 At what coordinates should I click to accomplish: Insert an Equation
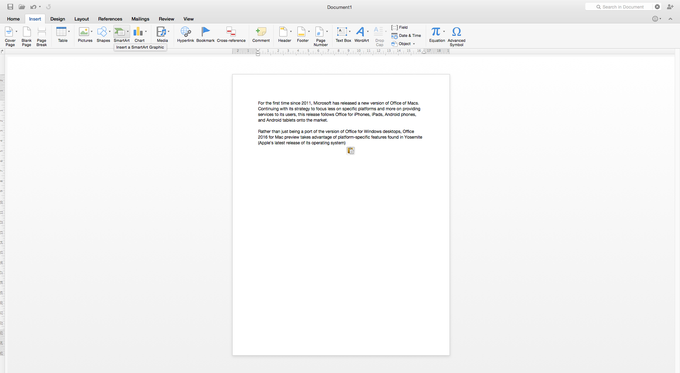tap(436, 34)
